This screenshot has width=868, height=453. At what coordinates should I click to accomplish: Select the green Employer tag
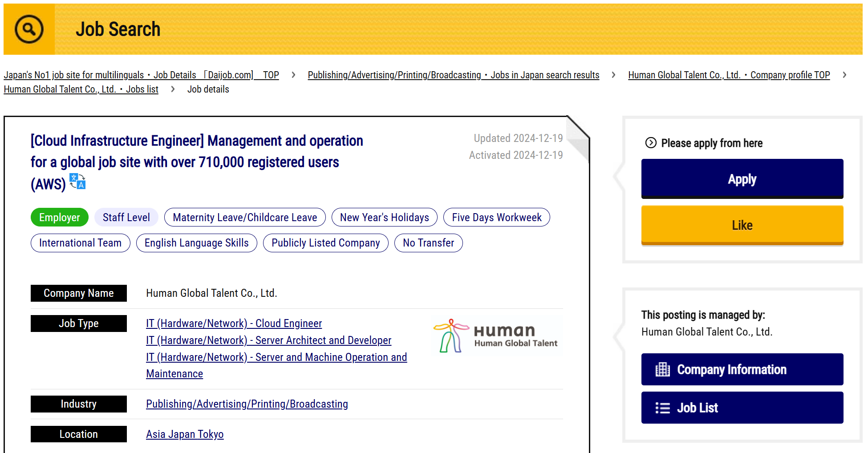tap(60, 217)
